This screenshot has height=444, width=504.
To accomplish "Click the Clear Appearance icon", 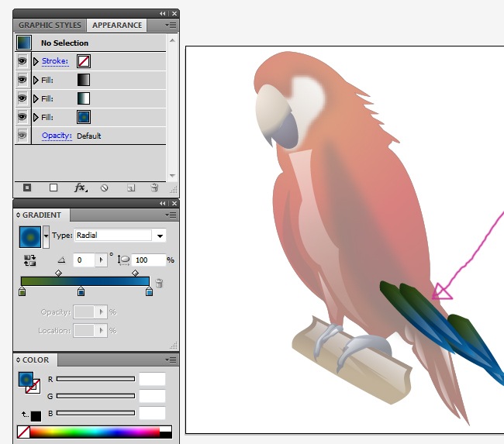I will [105, 188].
